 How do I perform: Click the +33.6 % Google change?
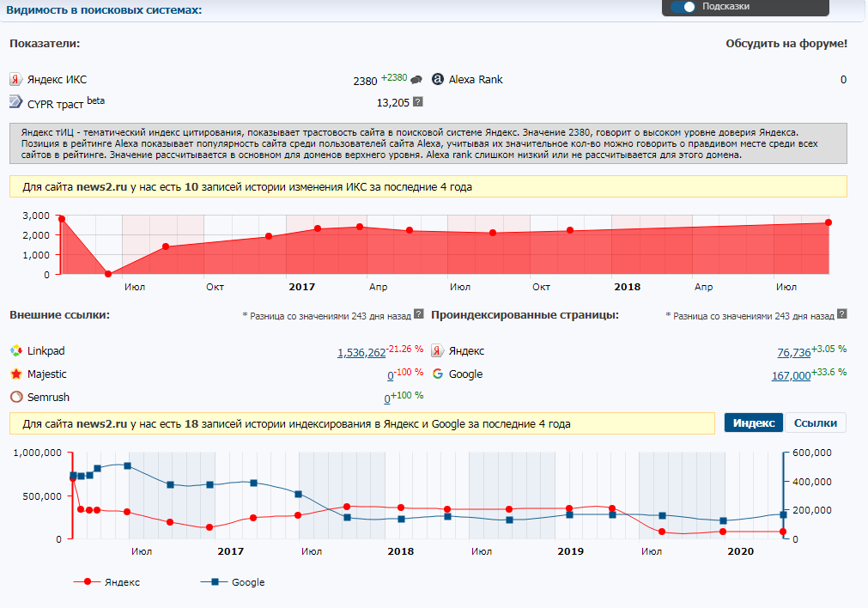829,372
